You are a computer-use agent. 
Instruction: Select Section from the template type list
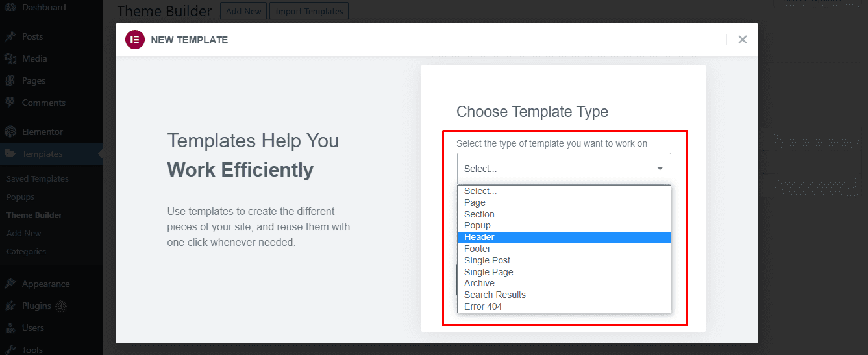564,214
